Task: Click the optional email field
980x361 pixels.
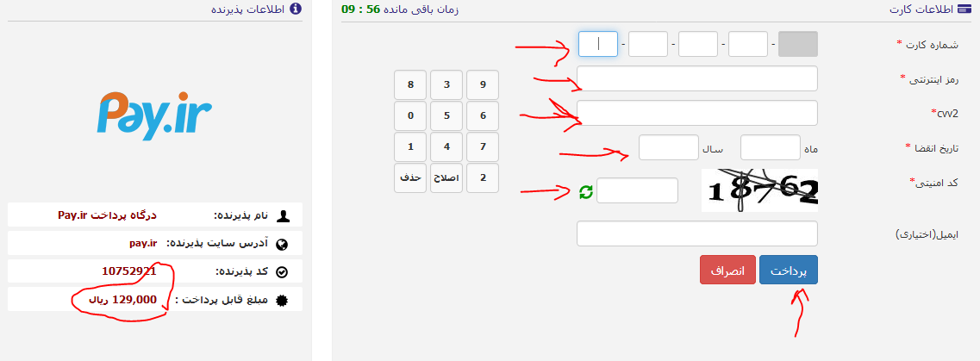Action: point(697,233)
